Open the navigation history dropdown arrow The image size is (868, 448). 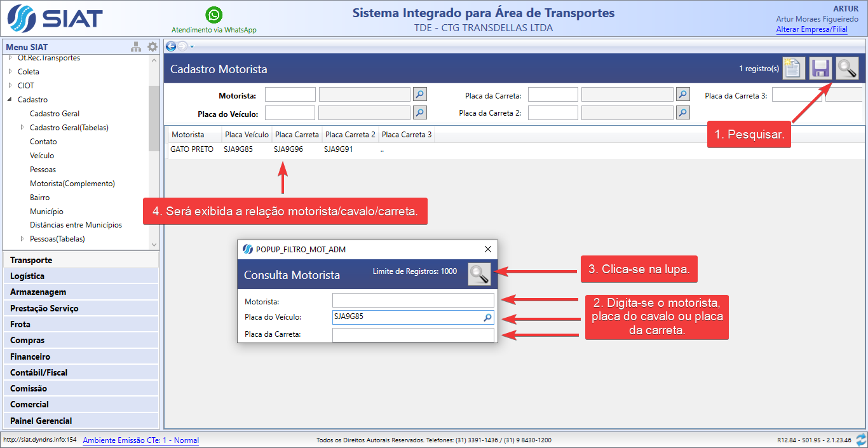(x=192, y=46)
